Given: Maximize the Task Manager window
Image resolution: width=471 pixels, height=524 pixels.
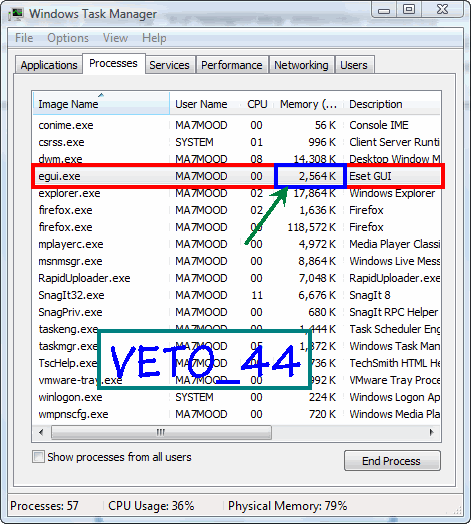Looking at the screenshot, I should [408, 9].
